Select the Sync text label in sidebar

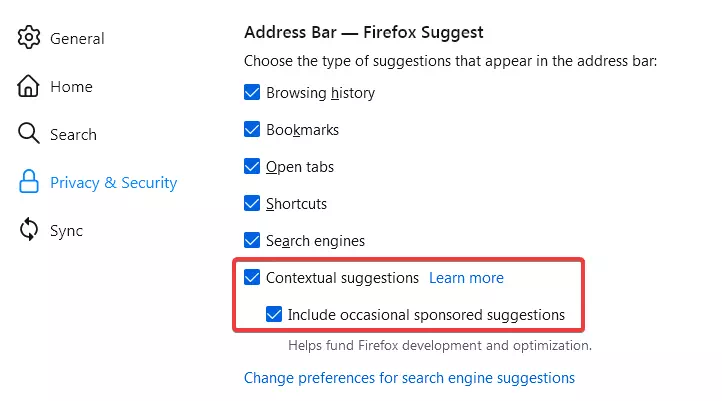(x=67, y=231)
